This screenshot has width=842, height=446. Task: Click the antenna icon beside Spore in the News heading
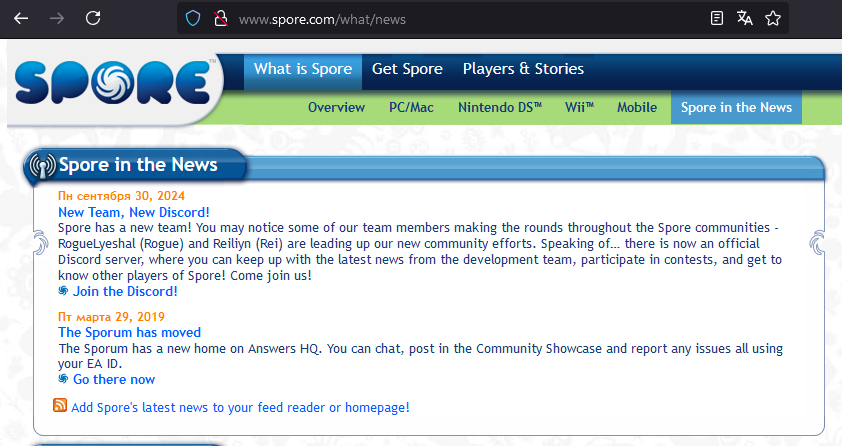click(42, 165)
